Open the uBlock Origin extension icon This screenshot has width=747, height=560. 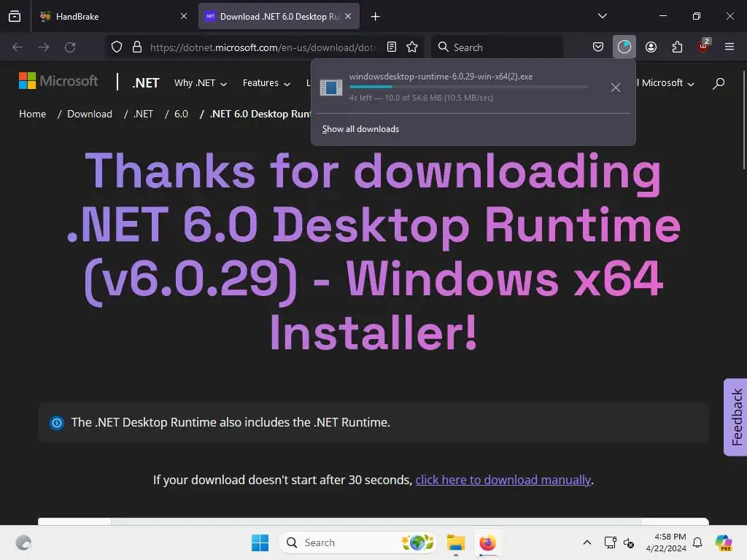pos(703,47)
